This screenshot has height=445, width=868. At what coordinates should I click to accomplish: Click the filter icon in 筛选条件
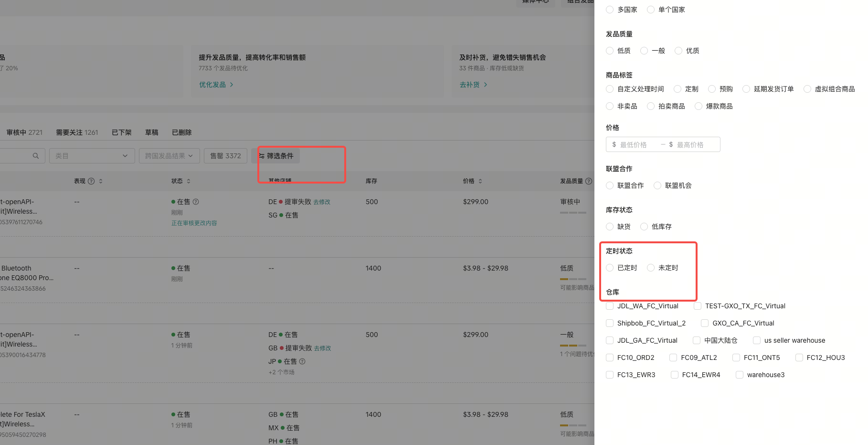click(x=261, y=156)
